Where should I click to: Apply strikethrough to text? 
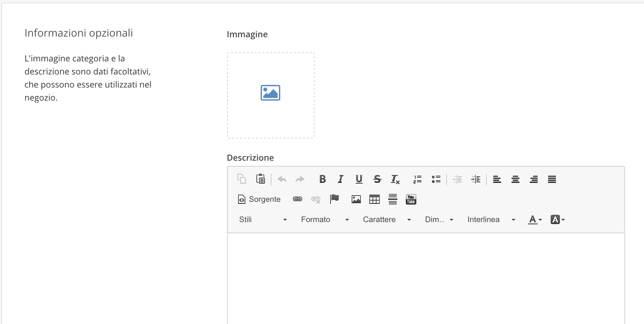(377, 179)
